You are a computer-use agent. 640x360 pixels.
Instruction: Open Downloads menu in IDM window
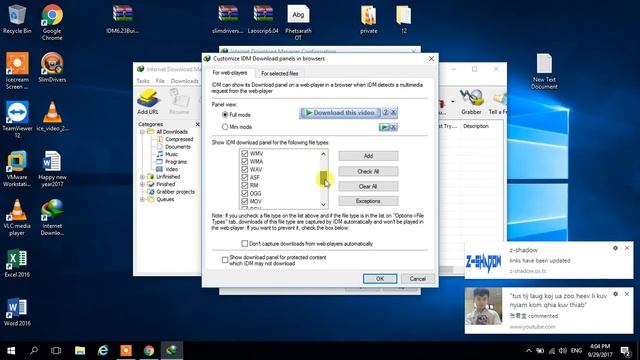pos(184,81)
